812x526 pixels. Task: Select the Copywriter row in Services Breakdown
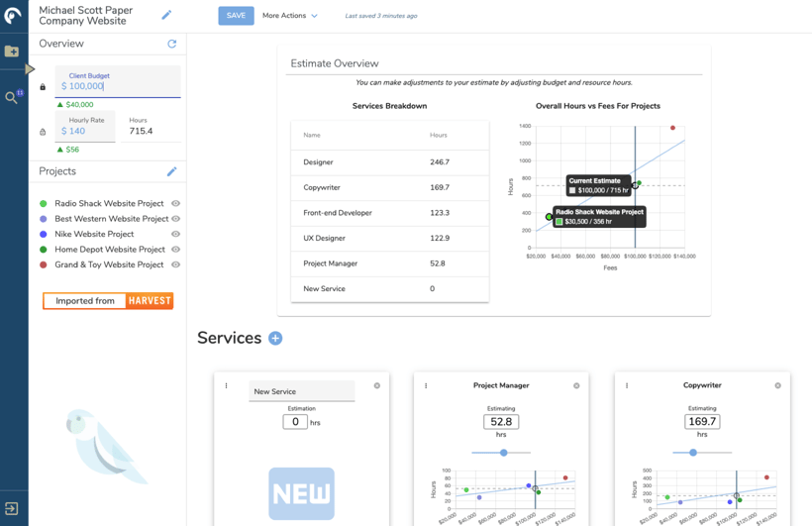click(x=390, y=187)
